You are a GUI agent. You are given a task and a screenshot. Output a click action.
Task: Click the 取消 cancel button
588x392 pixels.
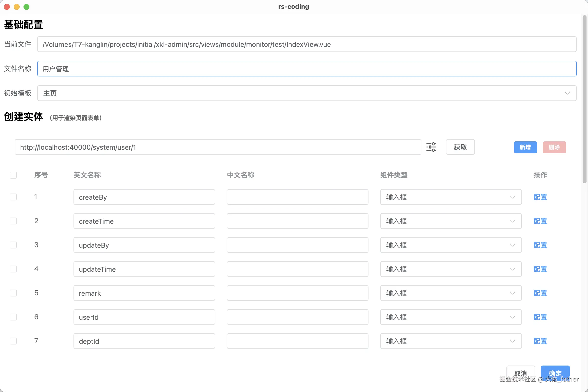[x=520, y=372]
